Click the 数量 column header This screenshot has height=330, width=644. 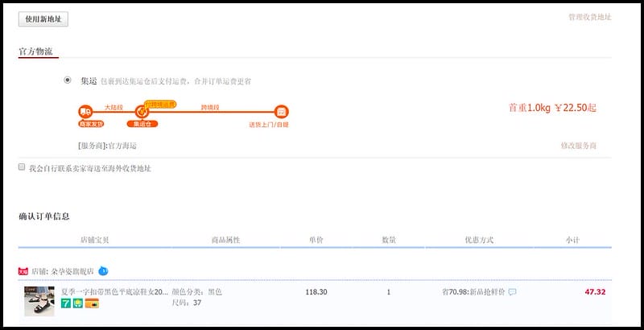click(x=389, y=240)
